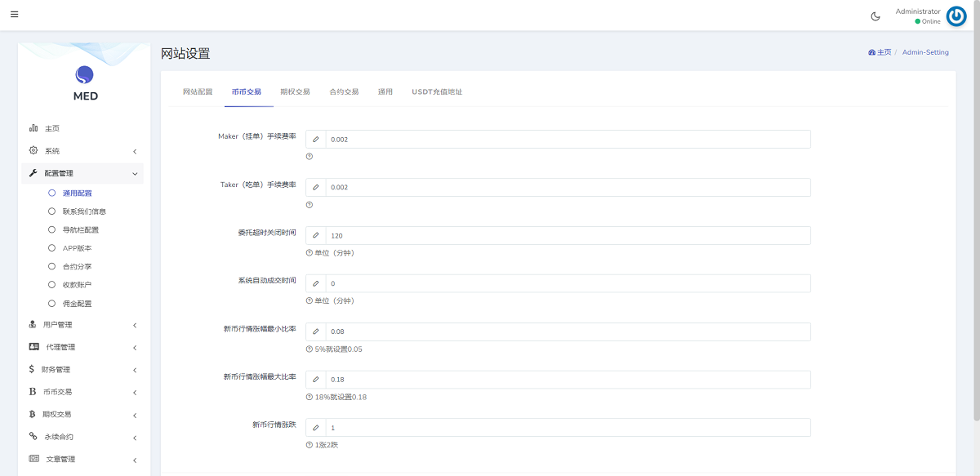
Task: Toggle dark mode moon icon
Action: 875,16
